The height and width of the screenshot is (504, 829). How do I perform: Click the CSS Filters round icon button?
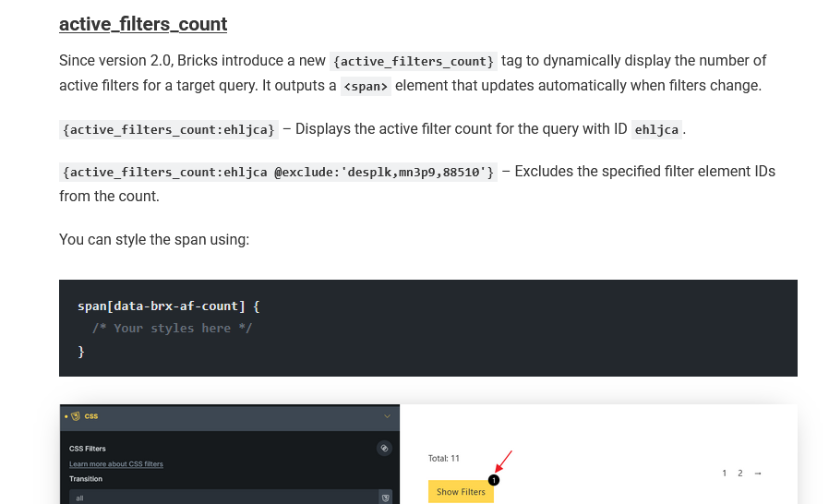(x=384, y=449)
